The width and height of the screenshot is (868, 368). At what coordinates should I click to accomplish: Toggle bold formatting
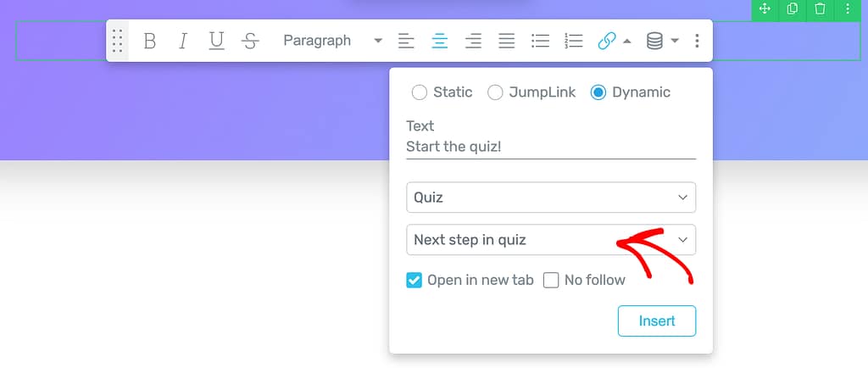point(150,41)
